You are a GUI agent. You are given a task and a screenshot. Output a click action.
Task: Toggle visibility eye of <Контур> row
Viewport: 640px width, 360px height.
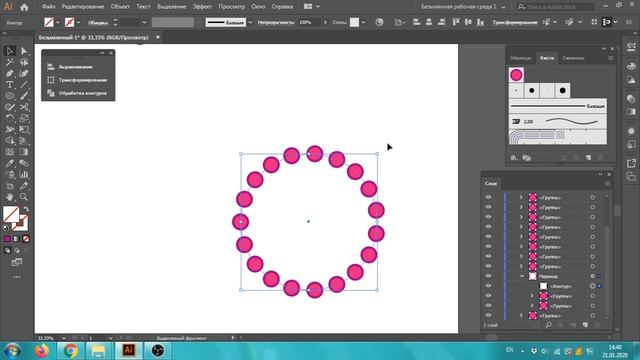pos(488,286)
